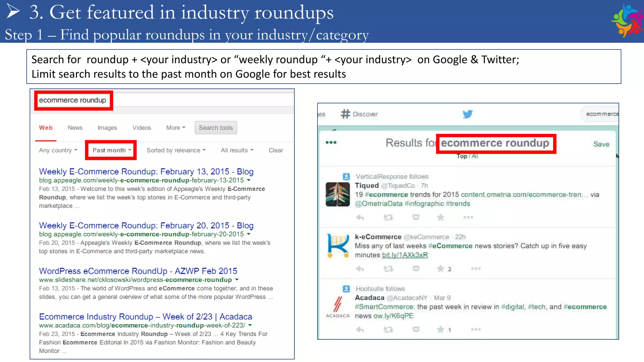
Task: Click the k-eCommerce profile avatar
Action: pyautogui.click(x=338, y=245)
